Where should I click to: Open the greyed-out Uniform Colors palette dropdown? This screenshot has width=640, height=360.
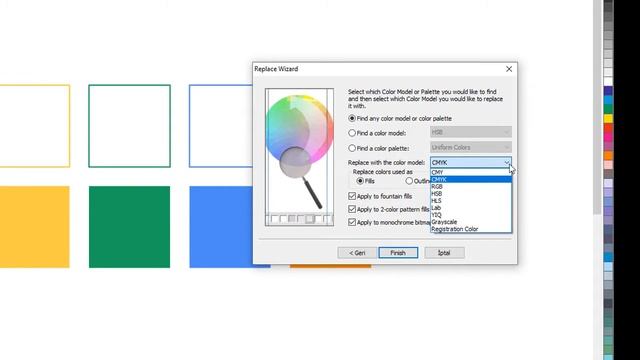[x=471, y=147]
